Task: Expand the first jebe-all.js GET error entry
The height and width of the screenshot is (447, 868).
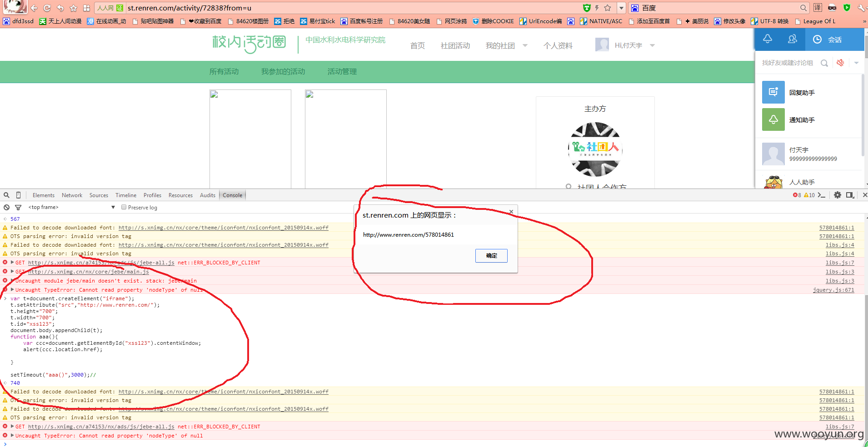Action: (x=12, y=262)
